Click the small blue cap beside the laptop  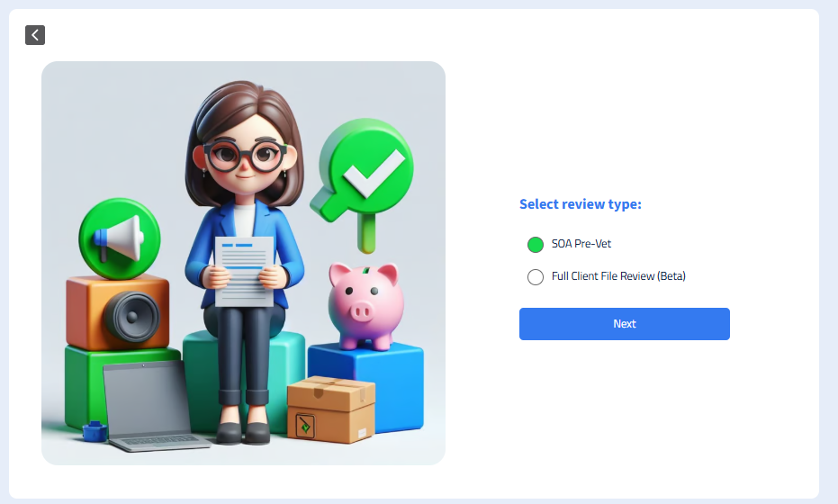click(x=95, y=431)
